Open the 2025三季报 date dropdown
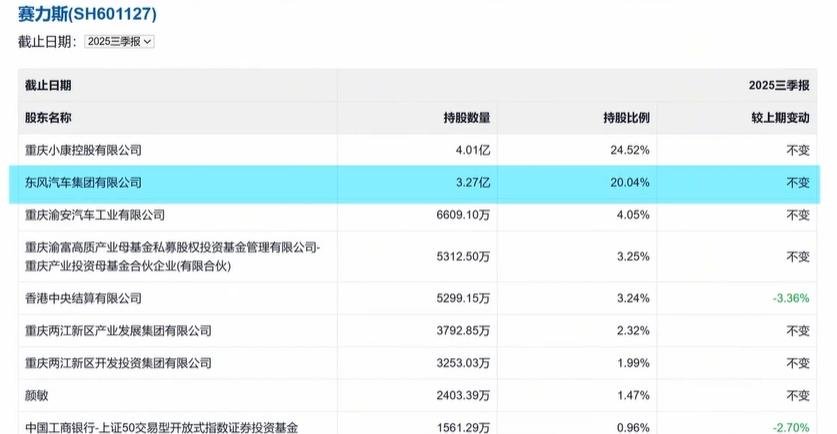 119,42
